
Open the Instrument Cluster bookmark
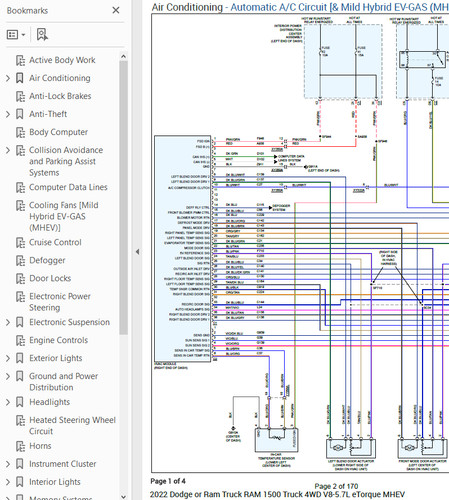(x=62, y=464)
